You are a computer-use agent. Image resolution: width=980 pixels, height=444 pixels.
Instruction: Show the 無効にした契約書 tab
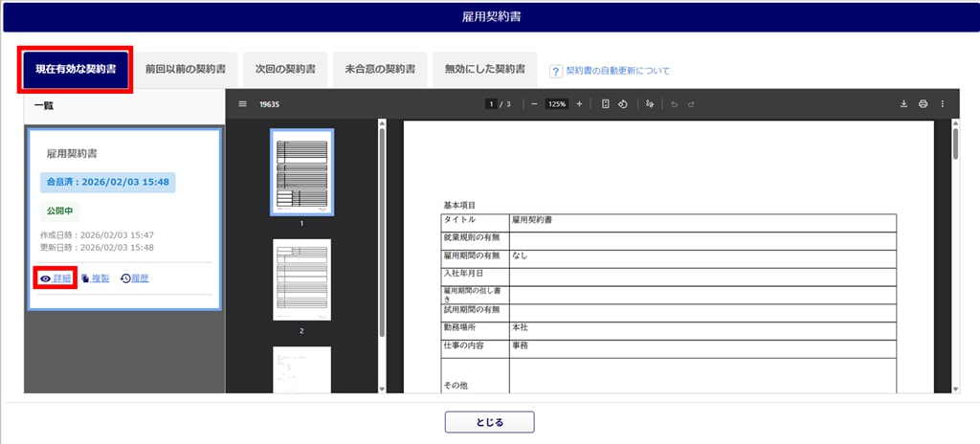[484, 70]
